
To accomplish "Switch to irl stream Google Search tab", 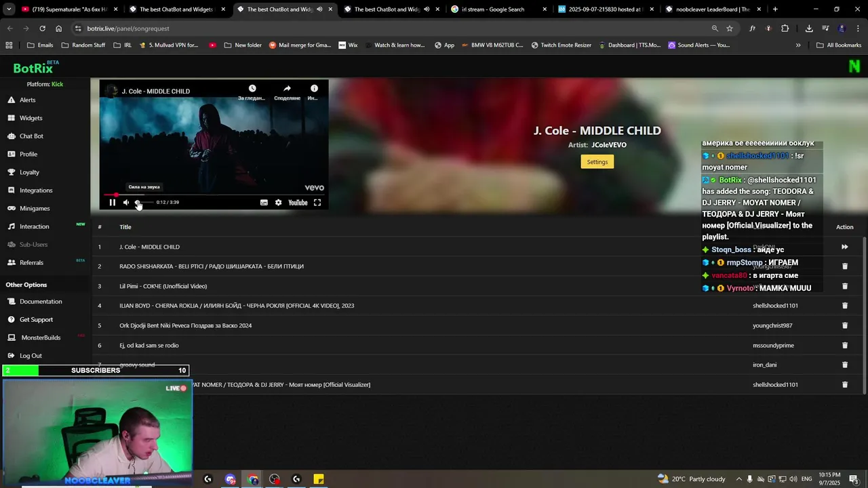I will [498, 9].
